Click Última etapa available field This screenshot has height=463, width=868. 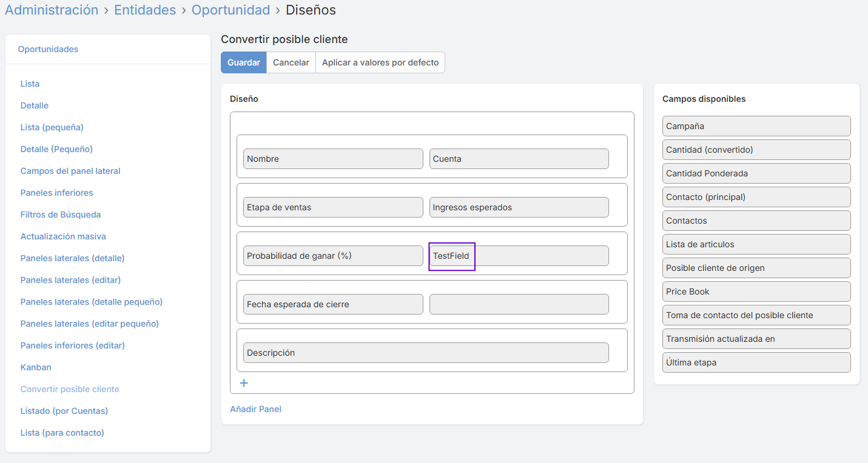click(x=756, y=362)
